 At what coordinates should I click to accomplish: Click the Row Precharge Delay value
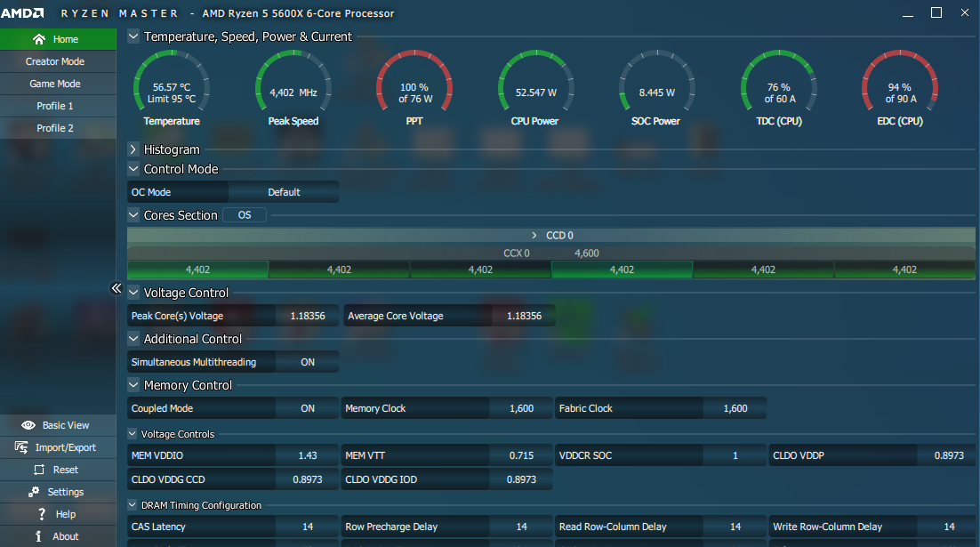(x=521, y=527)
